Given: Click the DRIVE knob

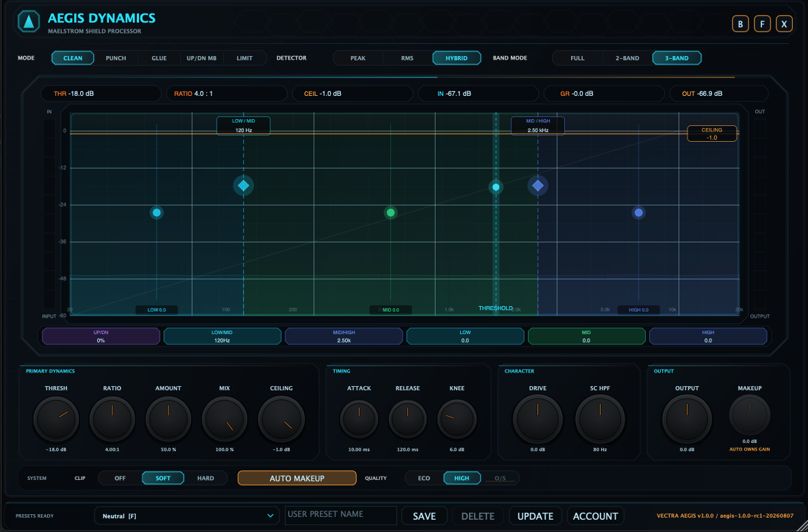Looking at the screenshot, I should point(538,419).
